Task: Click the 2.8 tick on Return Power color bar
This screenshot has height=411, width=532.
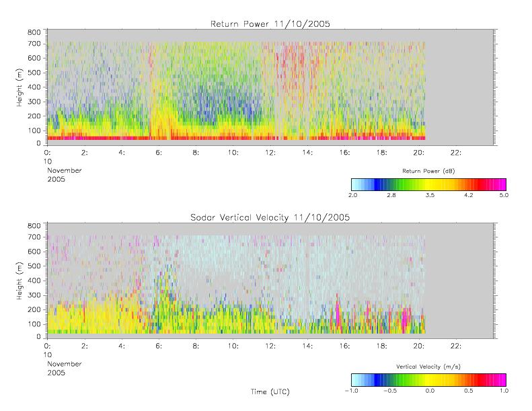Action: (391, 195)
